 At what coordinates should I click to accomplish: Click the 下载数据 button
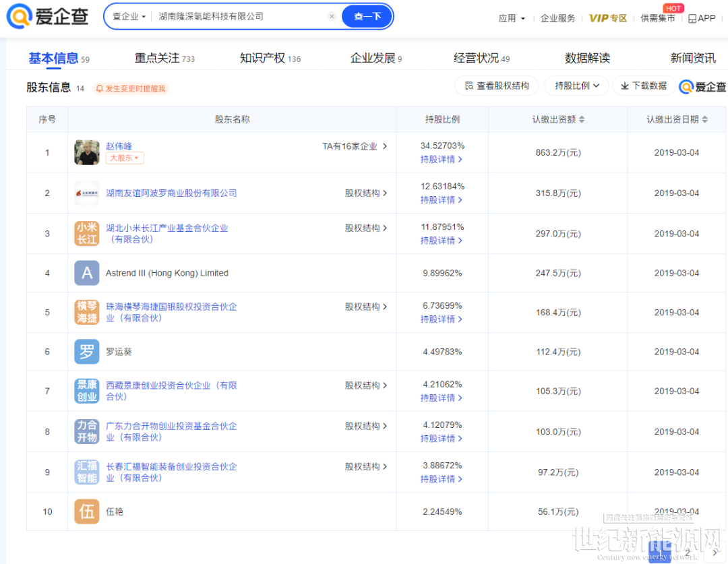644,86
